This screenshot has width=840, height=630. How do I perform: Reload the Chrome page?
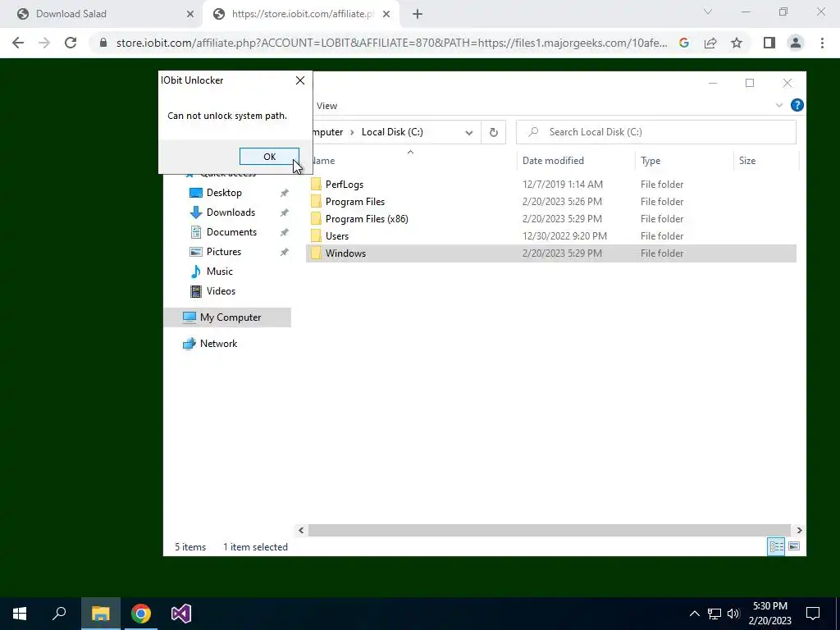pos(71,43)
